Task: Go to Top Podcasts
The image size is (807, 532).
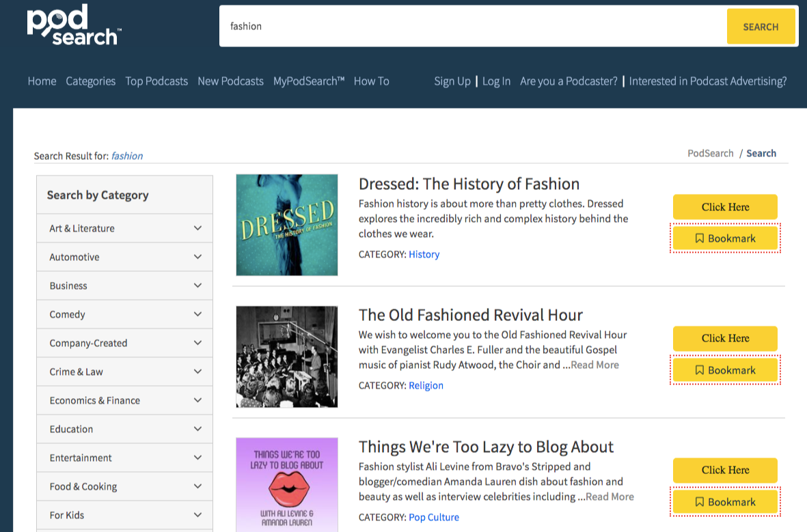Action: click(x=156, y=81)
